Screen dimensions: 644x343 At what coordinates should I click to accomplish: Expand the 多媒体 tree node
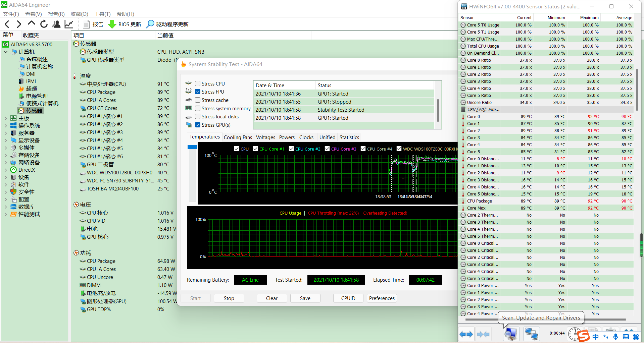[x=6, y=148]
